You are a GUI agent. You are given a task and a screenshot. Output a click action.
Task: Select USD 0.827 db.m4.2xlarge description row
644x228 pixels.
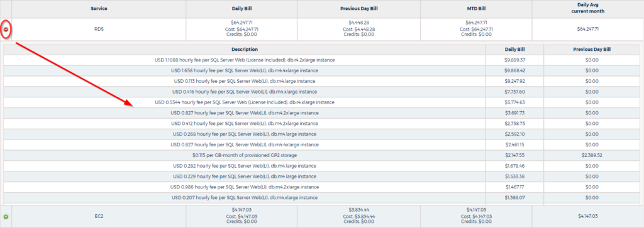(245, 113)
